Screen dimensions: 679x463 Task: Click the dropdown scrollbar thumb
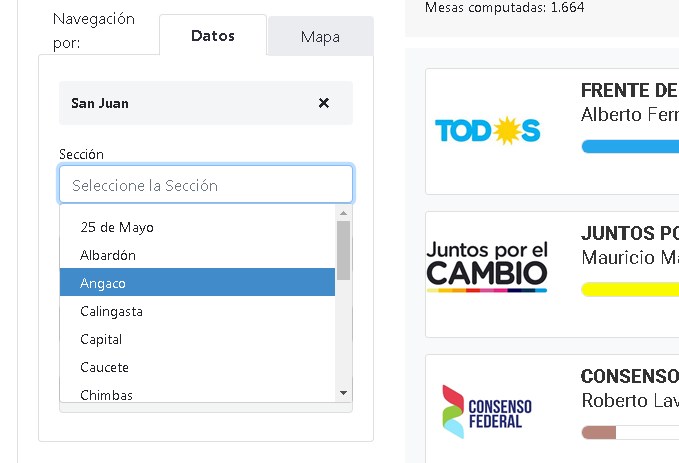click(x=343, y=250)
